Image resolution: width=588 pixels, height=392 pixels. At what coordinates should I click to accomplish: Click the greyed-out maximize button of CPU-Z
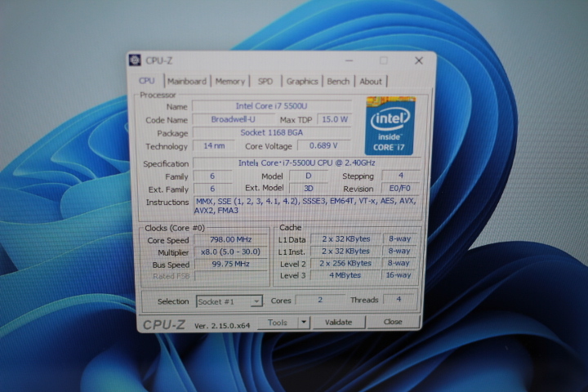tap(384, 60)
